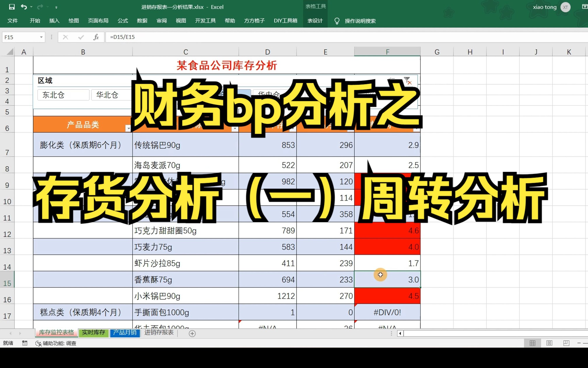
Task: Click the Undo arrow icon
Action: [x=24, y=7]
